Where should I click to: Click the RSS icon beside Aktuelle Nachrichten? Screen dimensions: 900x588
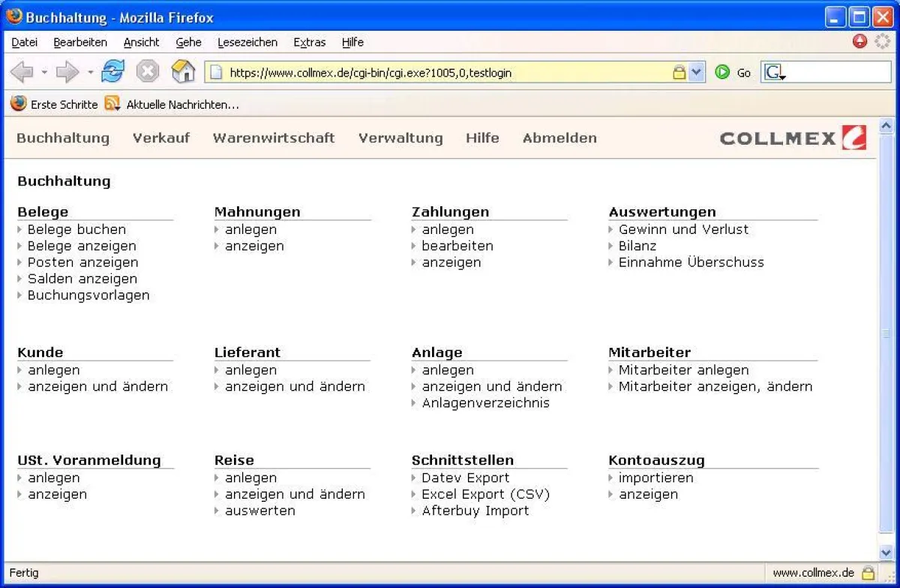[112, 104]
